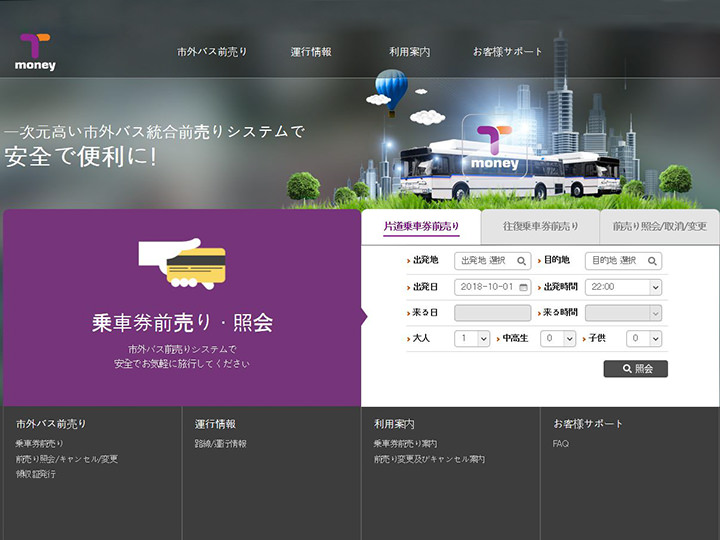Click the T money logo in header
Viewport: 720px width, 540px height.
pos(35,52)
